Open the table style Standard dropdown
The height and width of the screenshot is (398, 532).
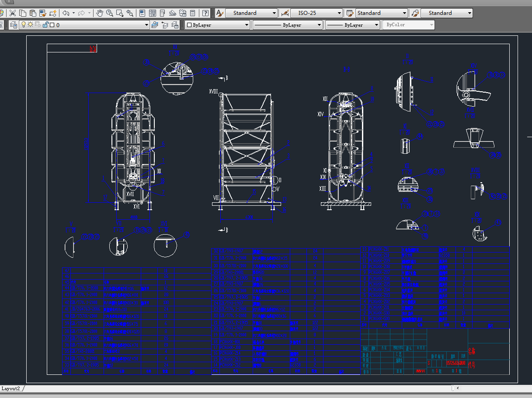click(x=382, y=13)
